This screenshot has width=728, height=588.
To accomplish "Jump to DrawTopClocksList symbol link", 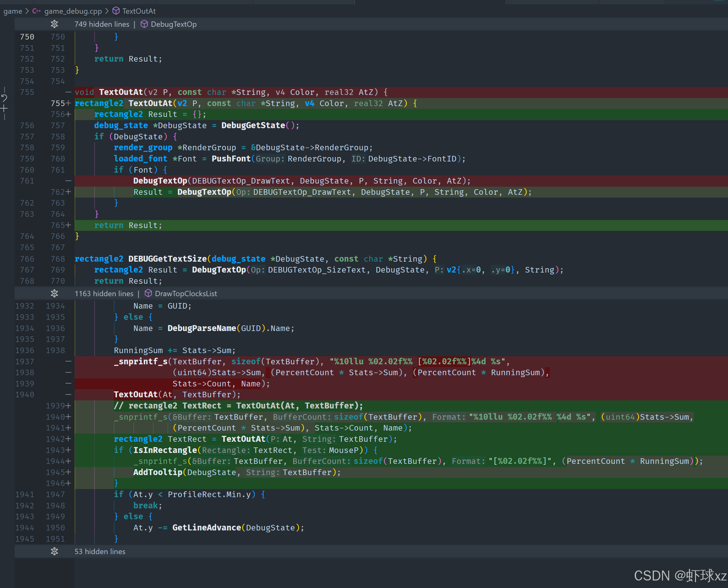I will point(186,293).
